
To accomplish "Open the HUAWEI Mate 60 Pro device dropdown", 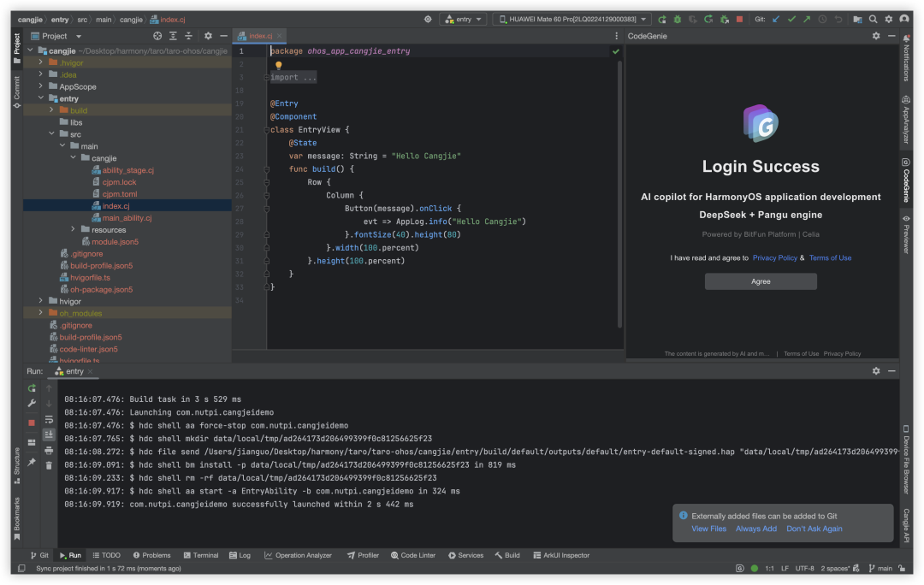I will [571, 19].
